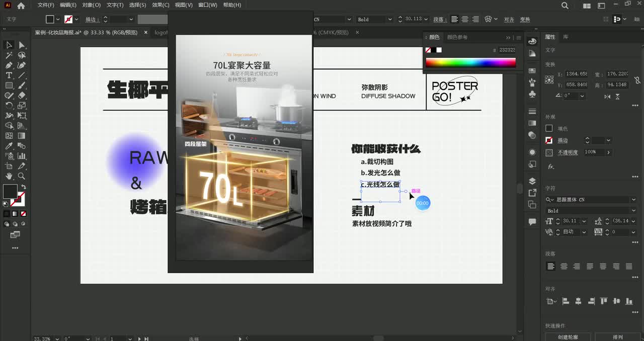Open the 效果(C) menu
The image size is (644, 341).
coord(160,5)
